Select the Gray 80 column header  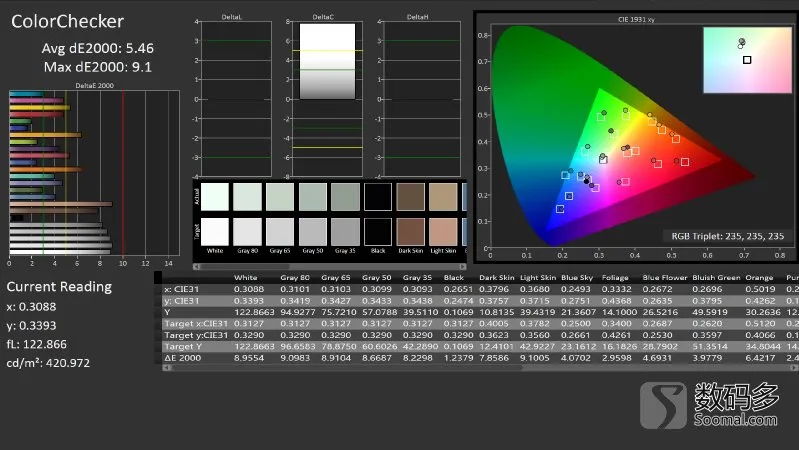295,278
